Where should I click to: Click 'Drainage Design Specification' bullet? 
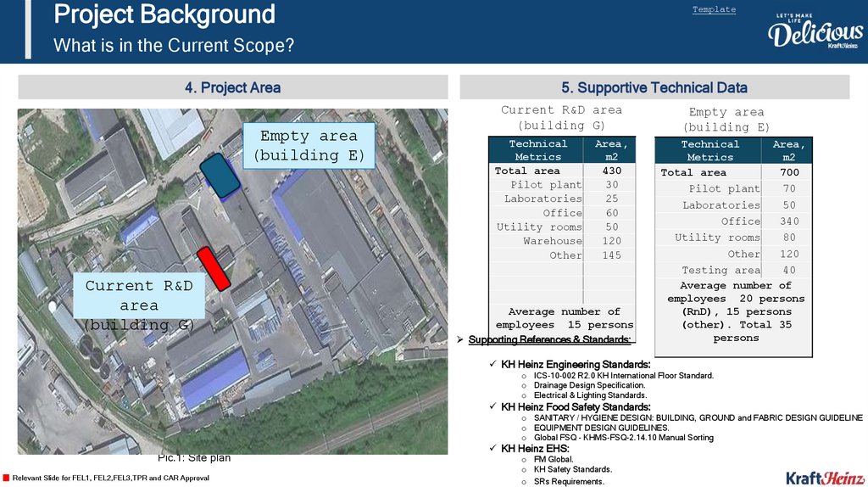point(590,385)
